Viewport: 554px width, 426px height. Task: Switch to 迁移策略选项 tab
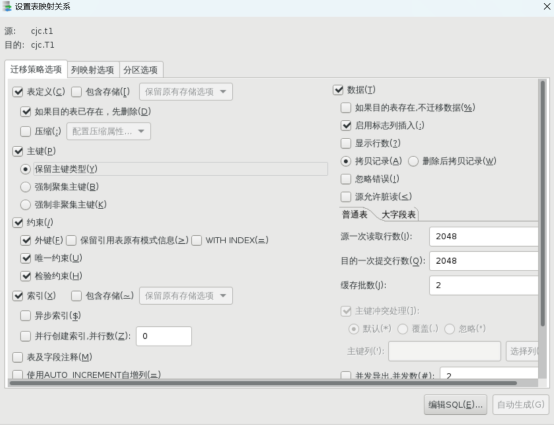36,69
